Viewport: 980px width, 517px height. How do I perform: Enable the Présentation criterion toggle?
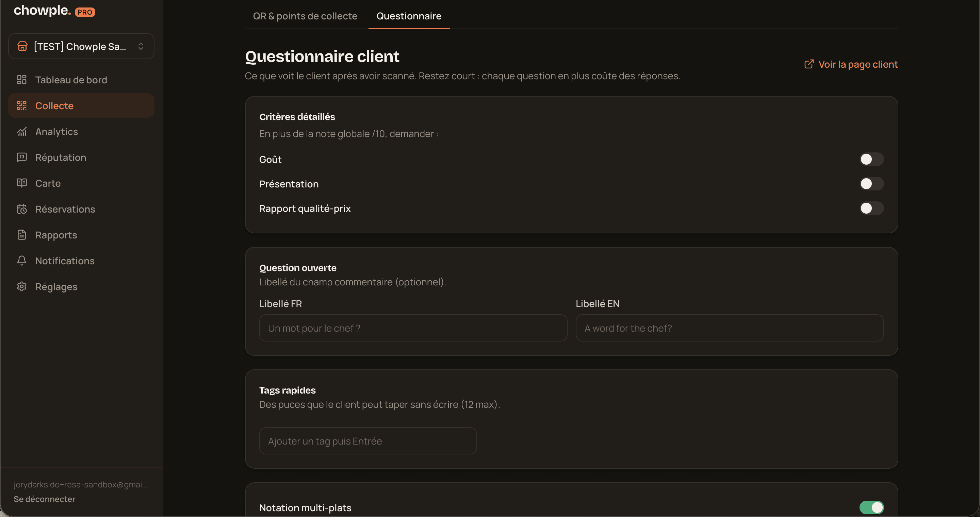(x=871, y=184)
